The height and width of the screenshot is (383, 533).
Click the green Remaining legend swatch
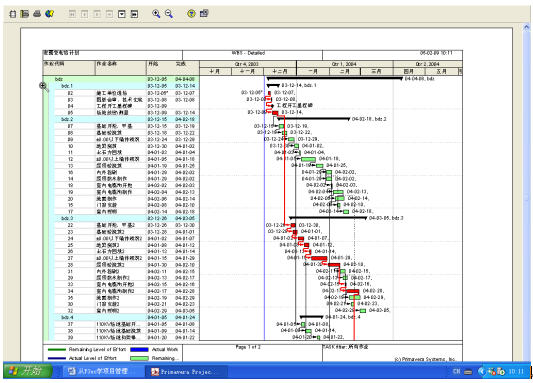click(139, 358)
